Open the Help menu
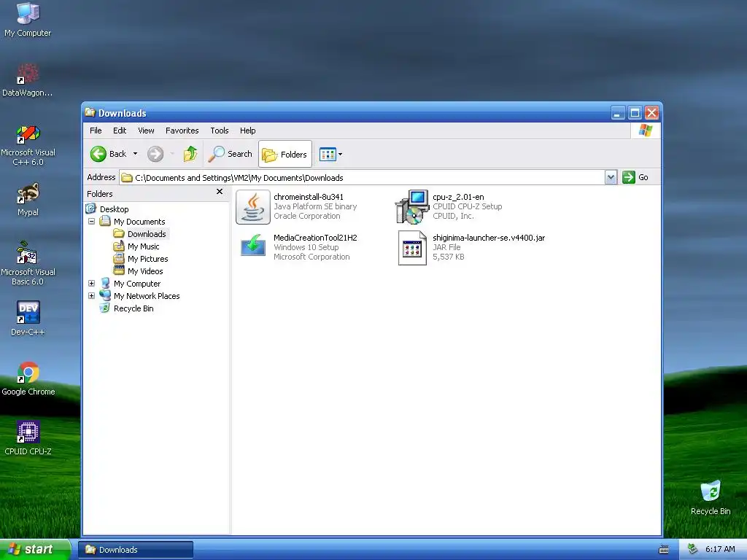This screenshot has width=747, height=560. tap(248, 131)
